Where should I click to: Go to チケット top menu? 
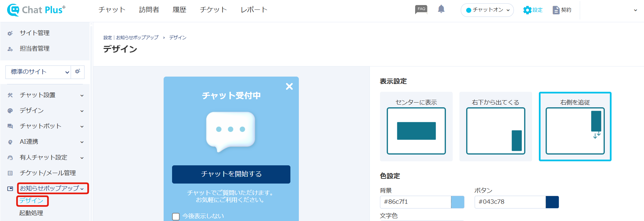(213, 10)
